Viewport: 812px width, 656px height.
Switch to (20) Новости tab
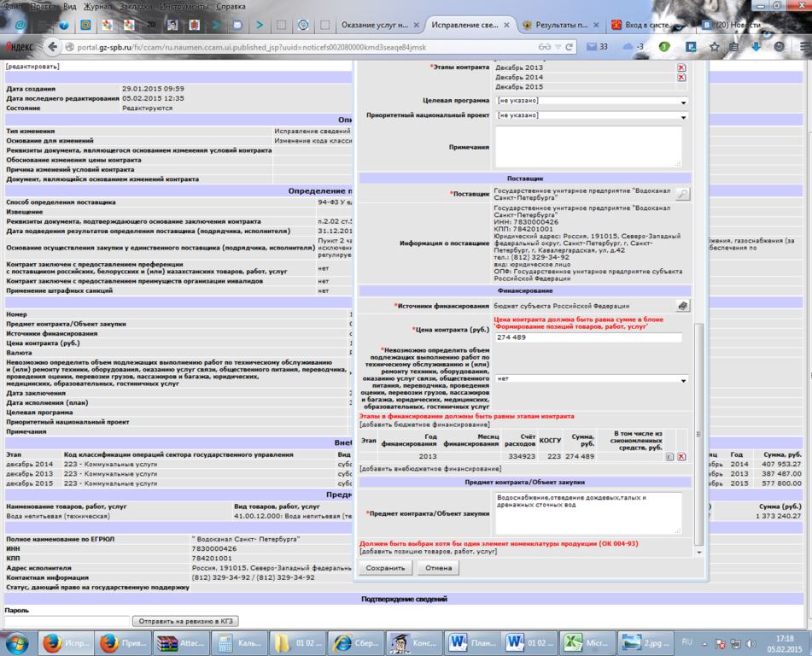[x=738, y=25]
